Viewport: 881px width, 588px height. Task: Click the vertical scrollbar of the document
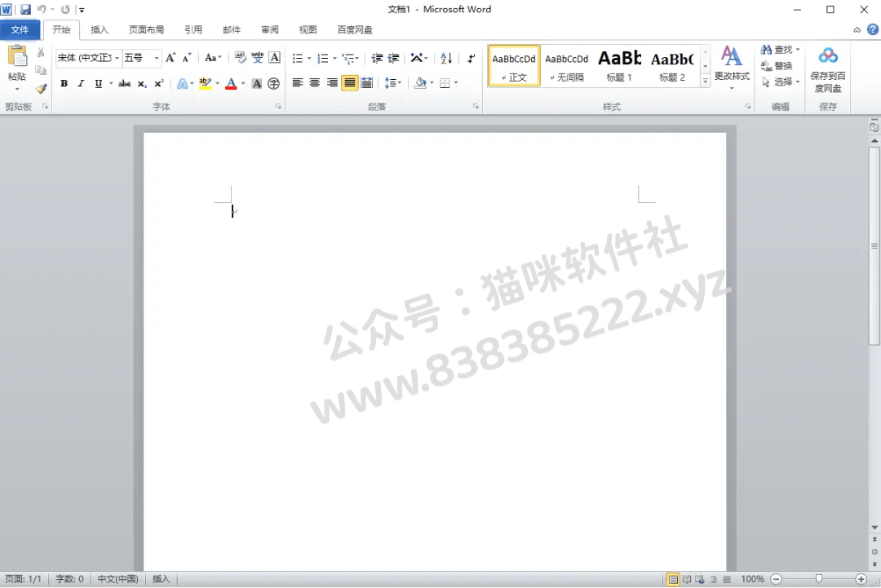[874, 245]
